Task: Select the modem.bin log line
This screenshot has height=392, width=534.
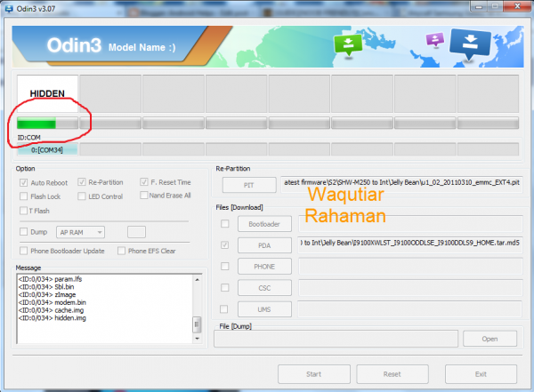Action: point(53,302)
